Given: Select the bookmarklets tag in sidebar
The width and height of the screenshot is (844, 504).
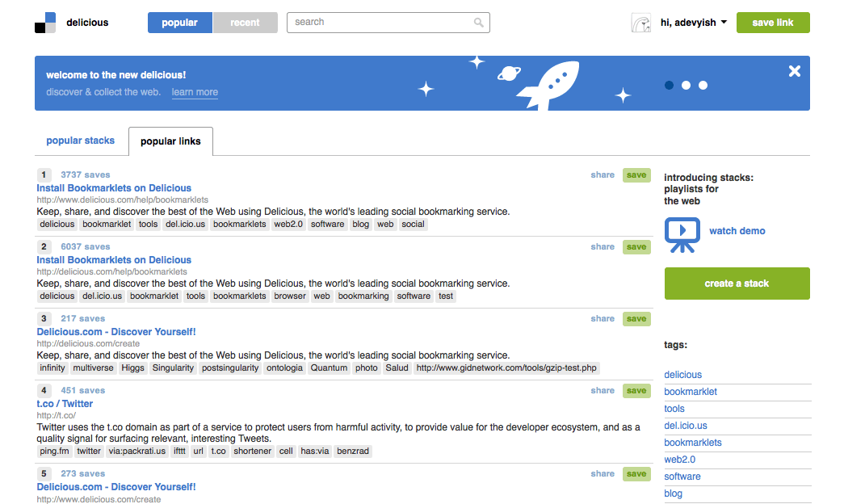Looking at the screenshot, I should pyautogui.click(x=693, y=443).
